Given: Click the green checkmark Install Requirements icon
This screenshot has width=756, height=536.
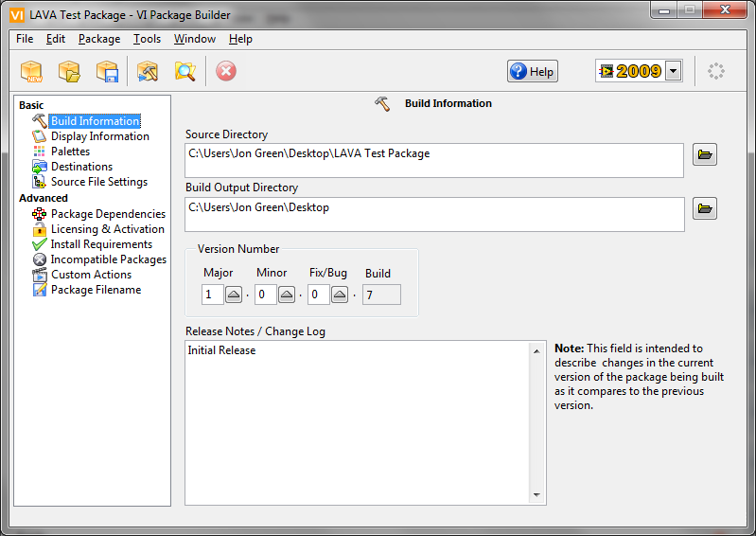Looking at the screenshot, I should pyautogui.click(x=40, y=244).
